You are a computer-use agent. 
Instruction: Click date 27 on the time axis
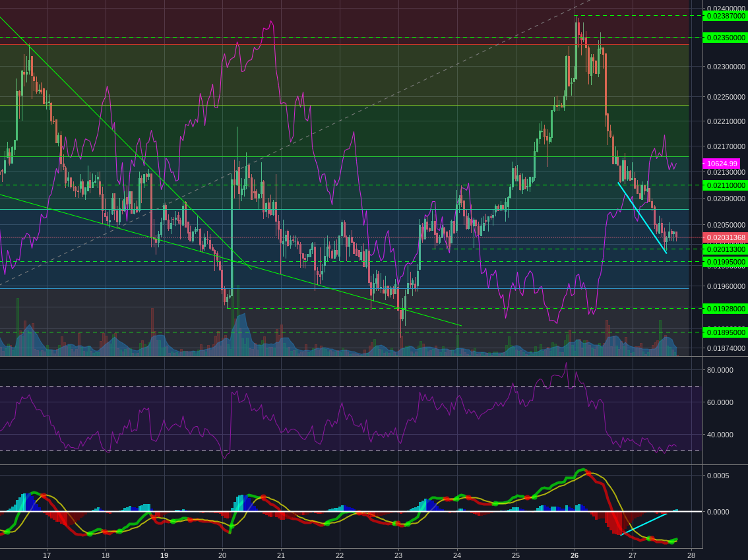pos(633,555)
